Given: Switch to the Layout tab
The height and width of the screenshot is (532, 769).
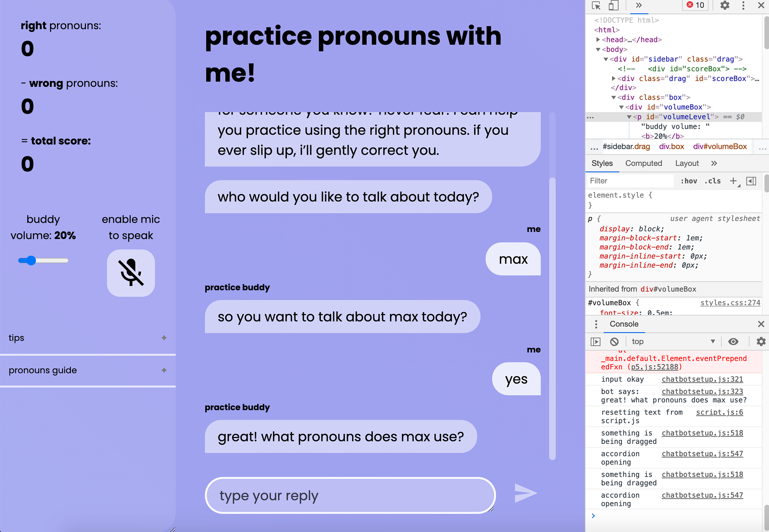Looking at the screenshot, I should point(687,163).
